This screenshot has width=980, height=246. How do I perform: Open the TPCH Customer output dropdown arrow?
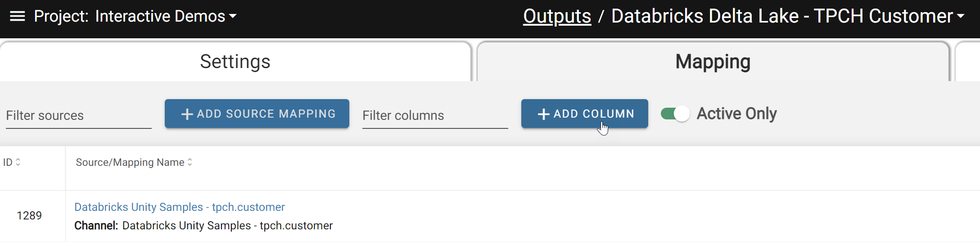tap(961, 16)
